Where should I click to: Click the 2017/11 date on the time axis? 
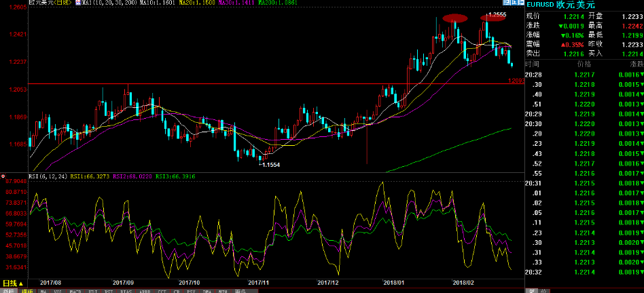259,283
